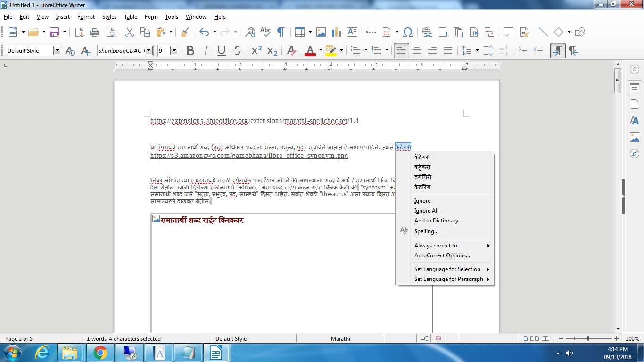Open the sidebar Navigator compass icon
Image resolution: width=644 pixels, height=362 pixels.
[635, 154]
